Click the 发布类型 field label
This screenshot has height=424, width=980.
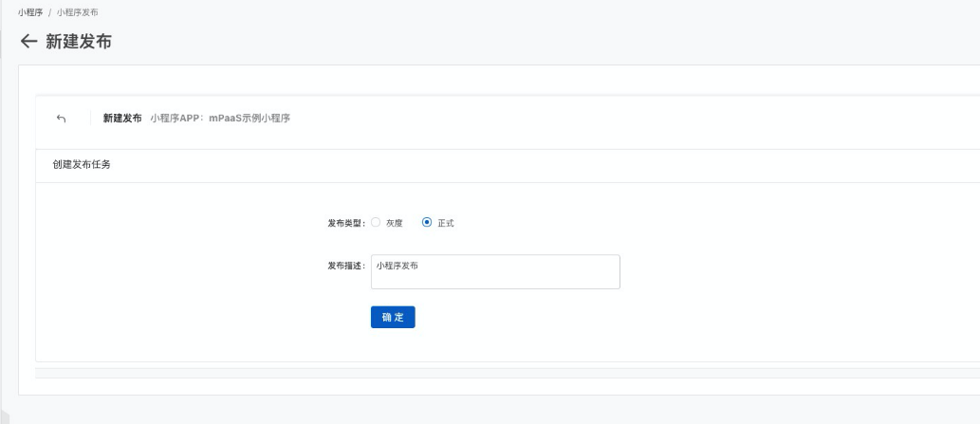(346, 223)
